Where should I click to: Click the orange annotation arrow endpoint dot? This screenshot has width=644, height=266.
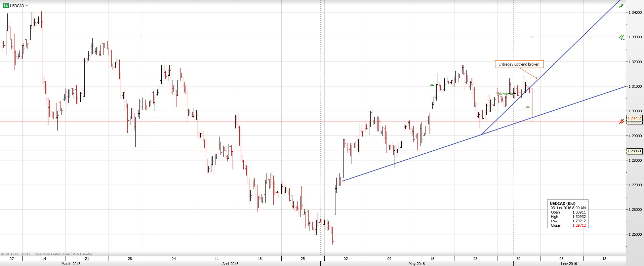536,78
